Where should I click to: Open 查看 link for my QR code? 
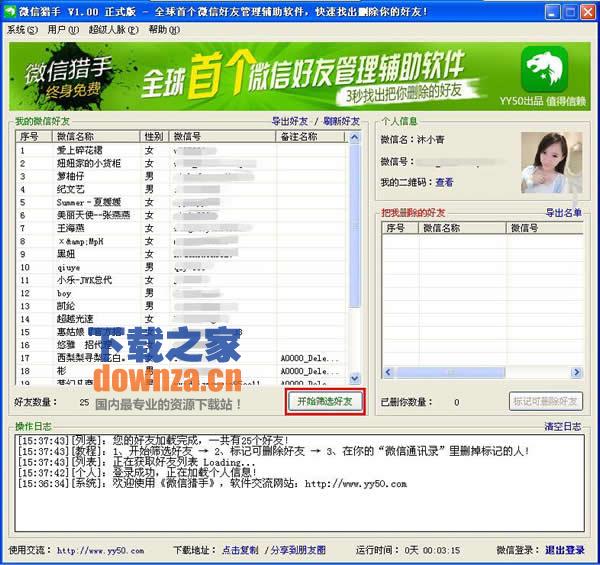click(x=444, y=182)
